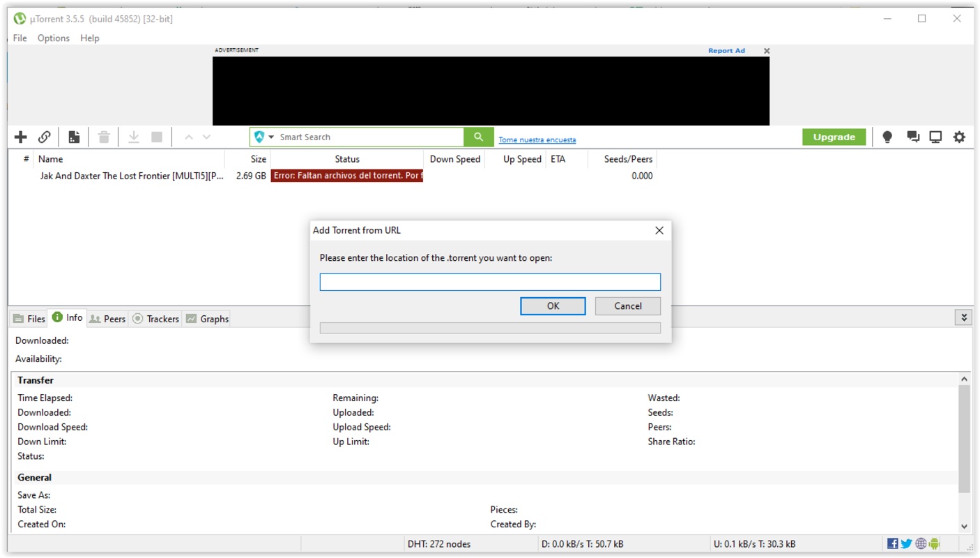The image size is (980, 558).
Task: Close the advertisement with X button
Action: (767, 51)
